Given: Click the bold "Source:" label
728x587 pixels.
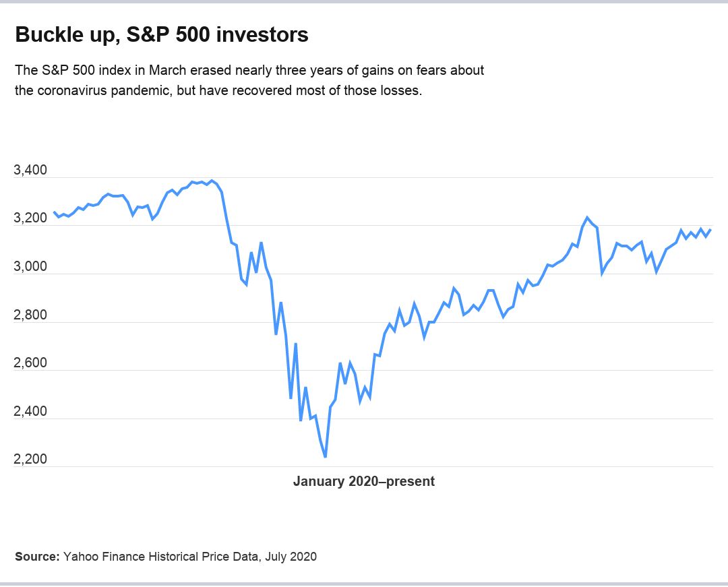Looking at the screenshot, I should (37, 557).
